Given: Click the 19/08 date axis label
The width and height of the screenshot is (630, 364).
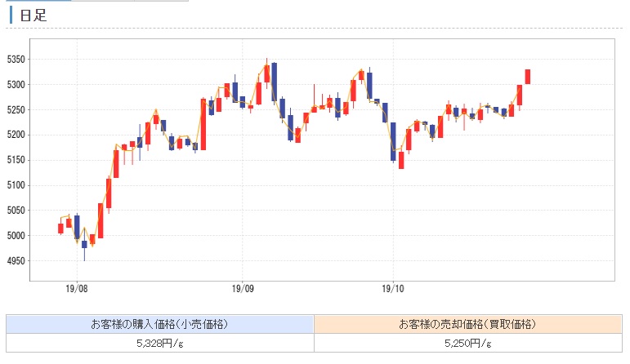Looking at the screenshot, I should [77, 289].
